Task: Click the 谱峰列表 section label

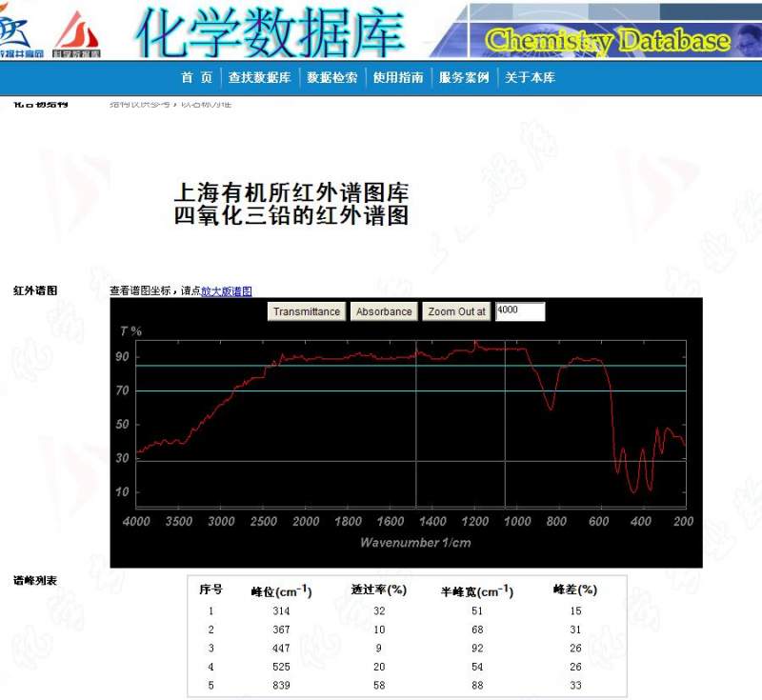Action: click(35, 580)
